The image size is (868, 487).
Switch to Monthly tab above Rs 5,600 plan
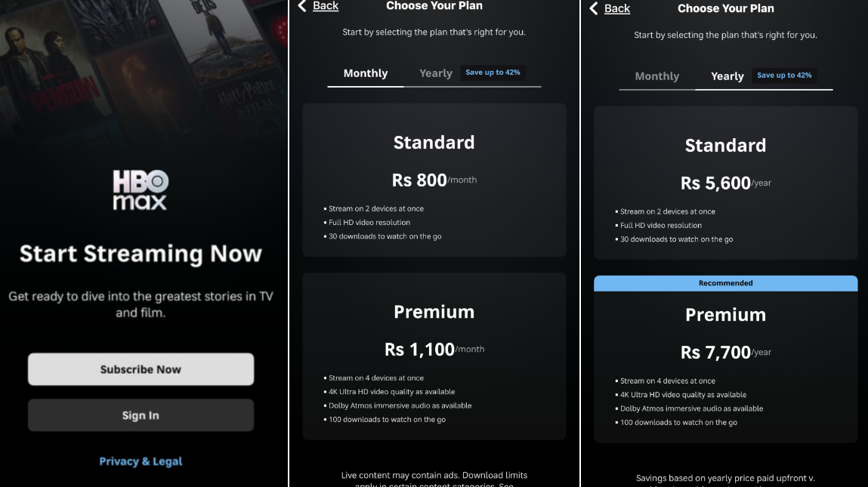[656, 76]
